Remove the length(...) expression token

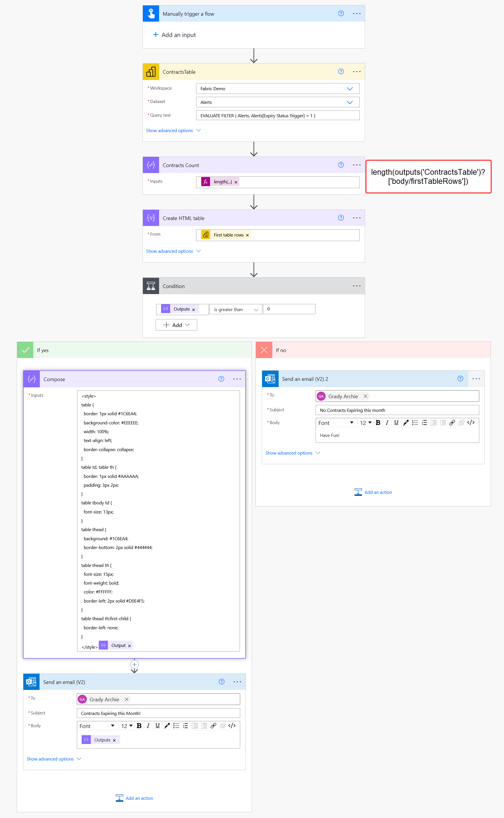point(236,182)
